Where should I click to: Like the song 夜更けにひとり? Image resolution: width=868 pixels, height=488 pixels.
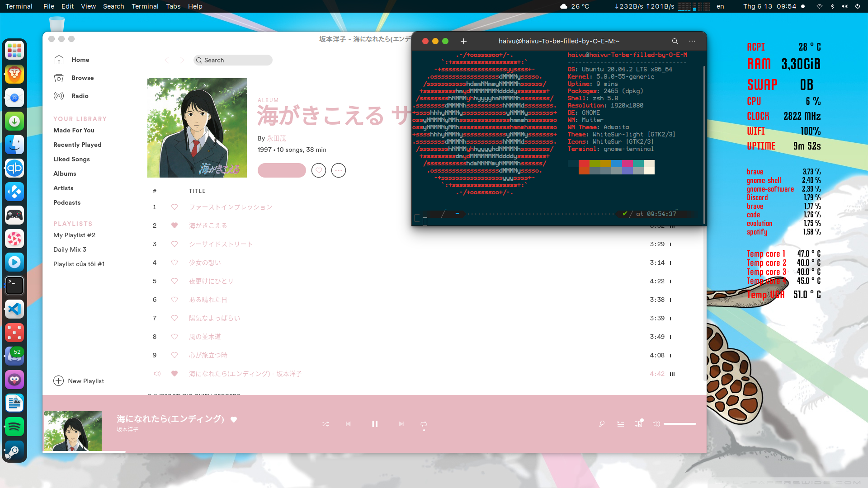[x=175, y=281]
